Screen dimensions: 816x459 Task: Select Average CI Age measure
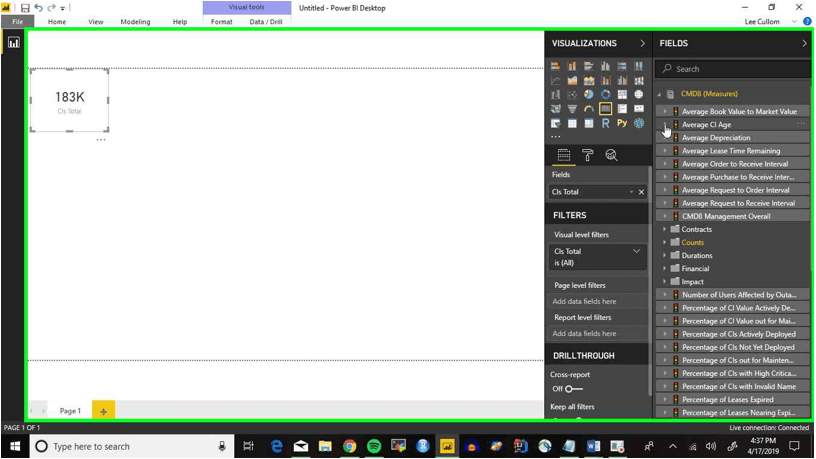coord(706,125)
